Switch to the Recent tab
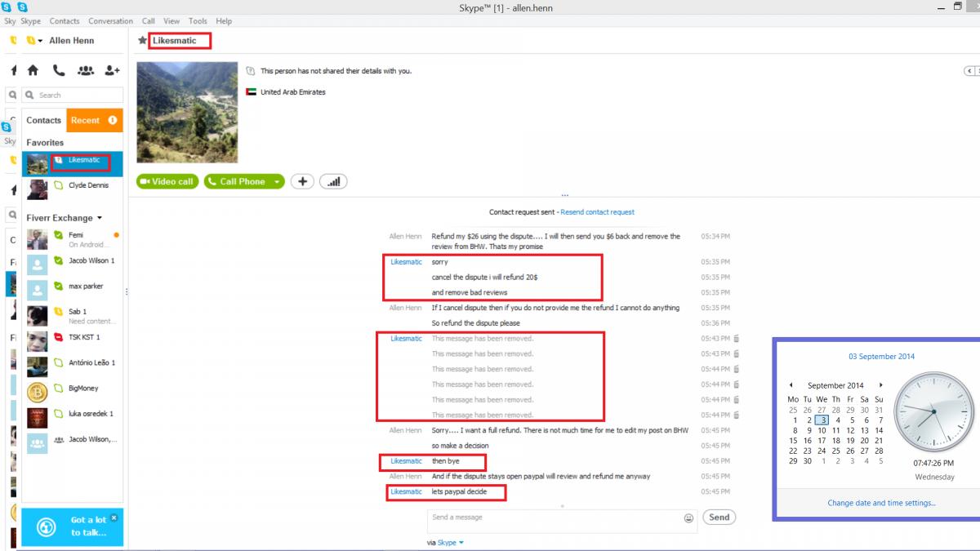This screenshot has height=551, width=980. tap(95, 120)
